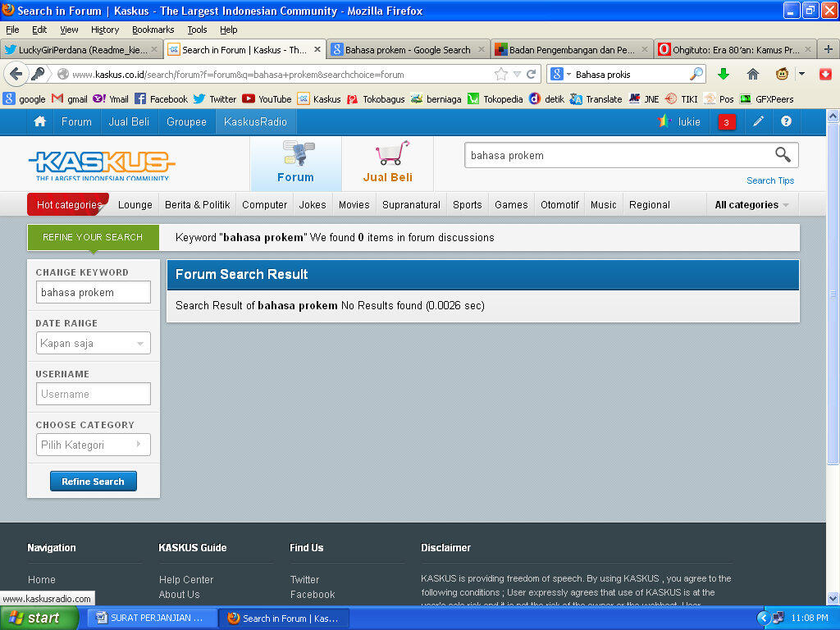The width and height of the screenshot is (840, 630).
Task: Open the YouTube bookmark
Action: coord(267,99)
